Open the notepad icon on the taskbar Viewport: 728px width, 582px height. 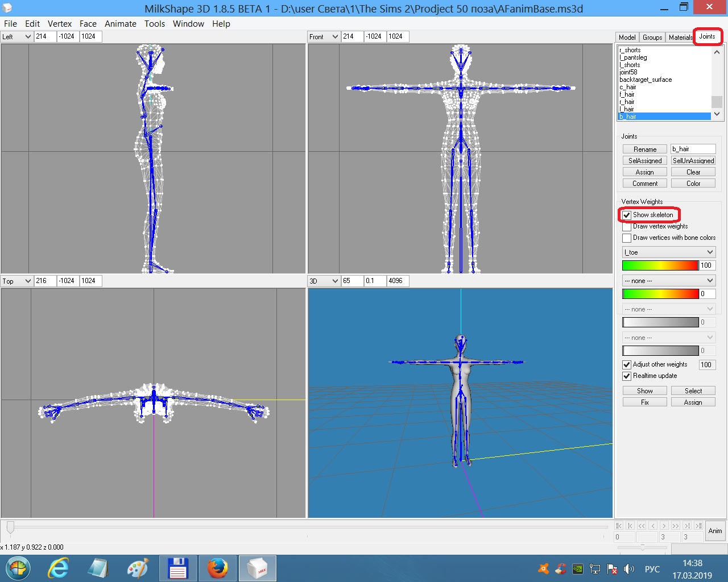pyautogui.click(x=98, y=568)
